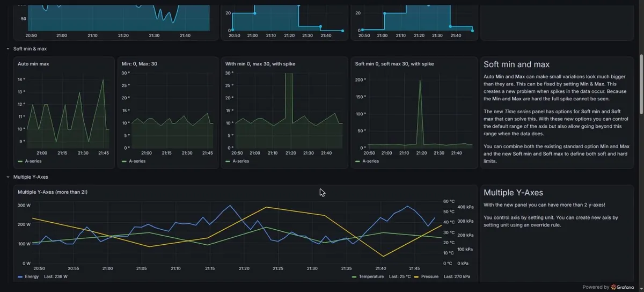The width and height of the screenshot is (644, 292).
Task: Open the Multiple Y-Axes (more than 2!) panel title
Action: (x=53, y=192)
